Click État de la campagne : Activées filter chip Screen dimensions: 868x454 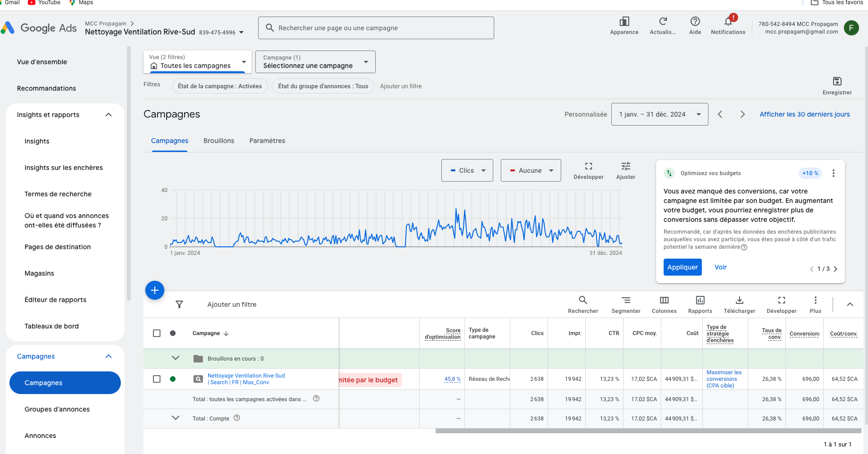click(220, 86)
